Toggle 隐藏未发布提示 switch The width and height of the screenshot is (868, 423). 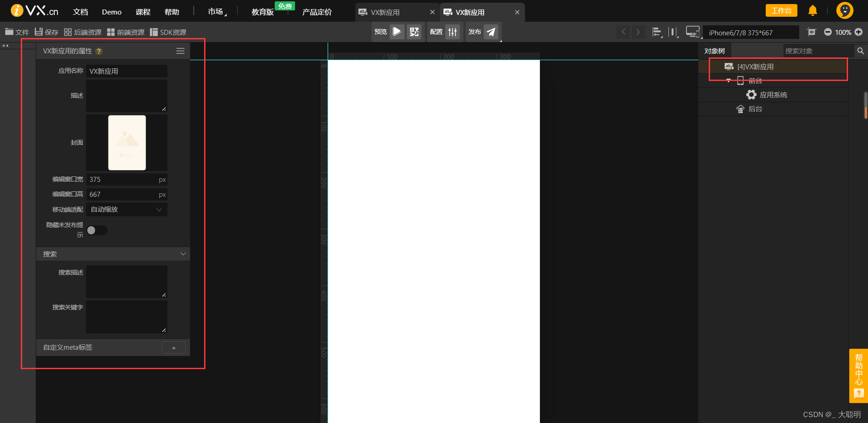coord(96,230)
